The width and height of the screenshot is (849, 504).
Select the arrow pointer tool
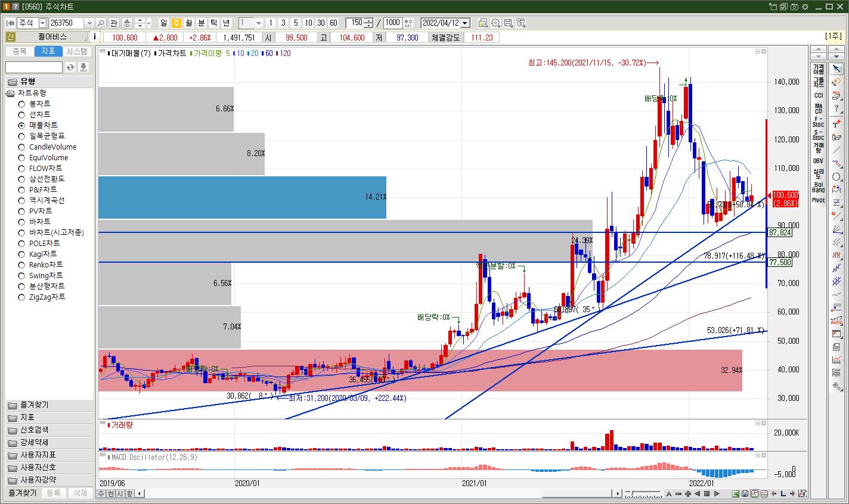(x=836, y=68)
